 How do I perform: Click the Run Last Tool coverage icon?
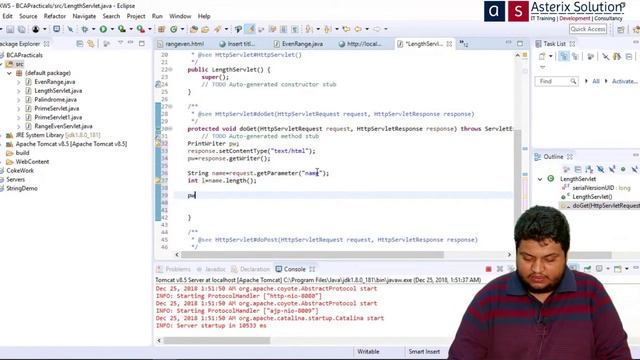tap(122, 29)
